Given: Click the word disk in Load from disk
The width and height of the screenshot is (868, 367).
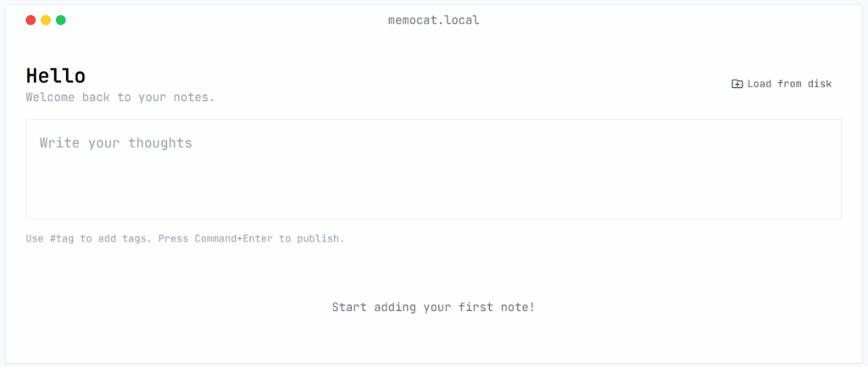Looking at the screenshot, I should tap(821, 84).
